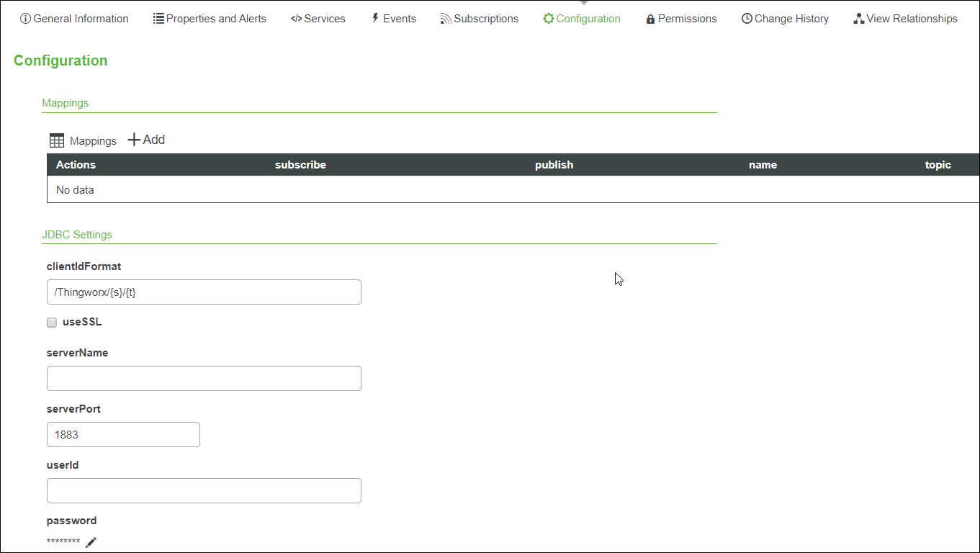Click the Mappings table grid icon
Screen dimensions: 980x553
point(57,140)
